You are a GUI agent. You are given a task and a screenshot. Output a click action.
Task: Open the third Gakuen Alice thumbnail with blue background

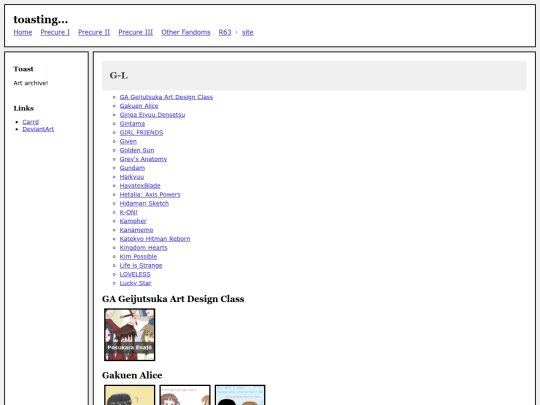[240, 395]
